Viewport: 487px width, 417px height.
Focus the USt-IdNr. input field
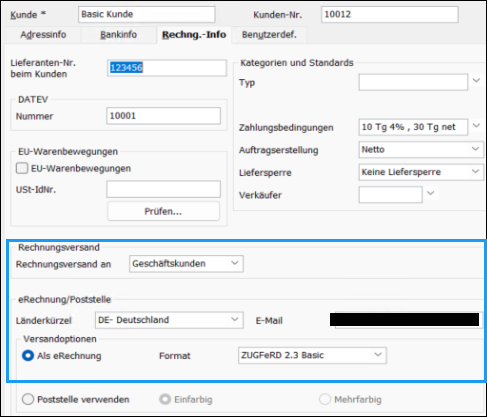click(x=163, y=189)
